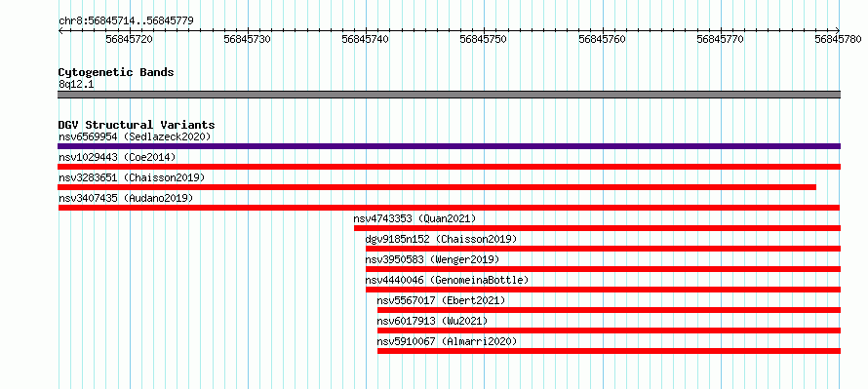The width and height of the screenshot is (868, 389).
Task: Open nsv5910067 (Almarri2020) label
Action: point(448,341)
